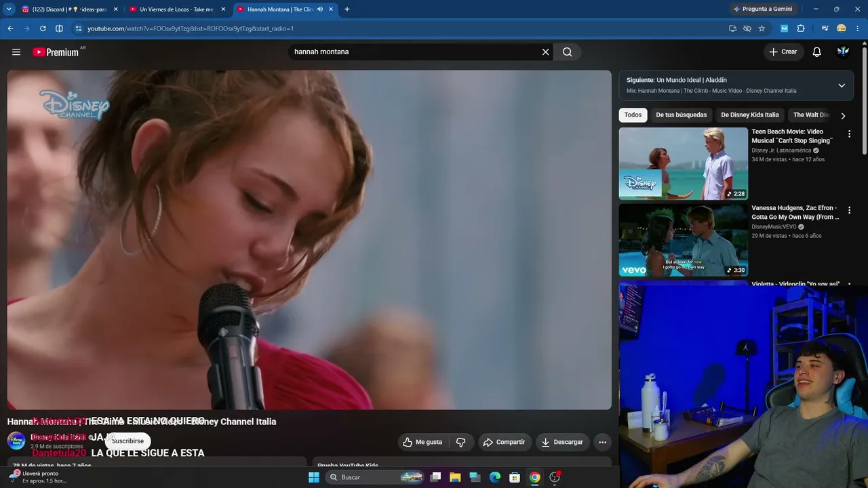Open Teen Beach Movie Can't Stop Singing title
Viewport: 868px width, 488px height.
point(791,136)
